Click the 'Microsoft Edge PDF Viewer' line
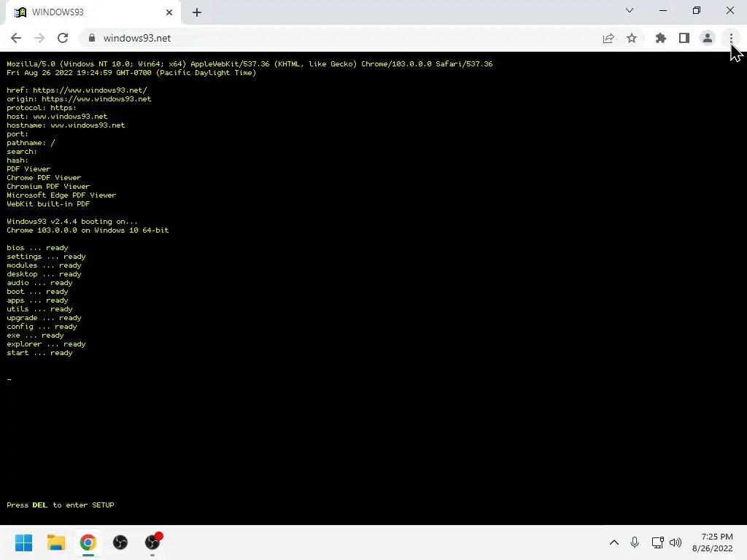Image resolution: width=747 pixels, height=560 pixels. pos(61,195)
